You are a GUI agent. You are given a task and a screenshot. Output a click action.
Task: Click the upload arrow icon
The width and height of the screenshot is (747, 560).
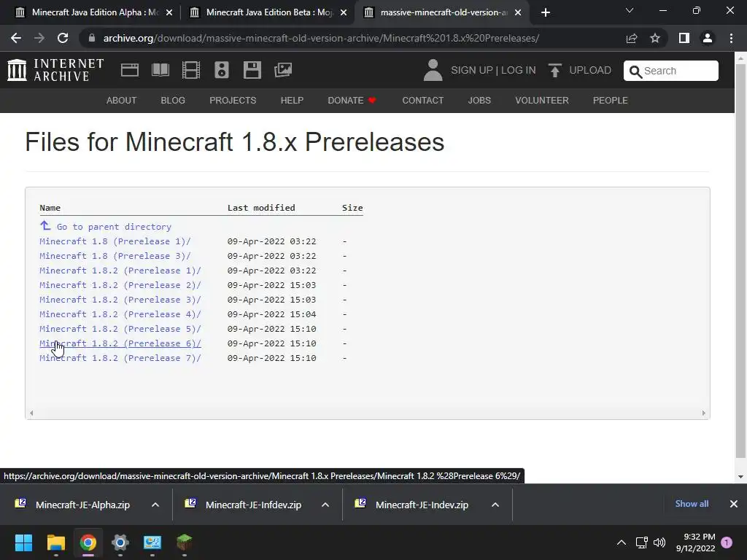coord(555,70)
